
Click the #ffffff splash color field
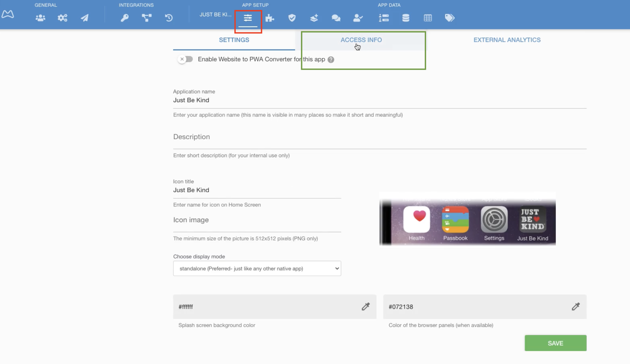pos(275,307)
